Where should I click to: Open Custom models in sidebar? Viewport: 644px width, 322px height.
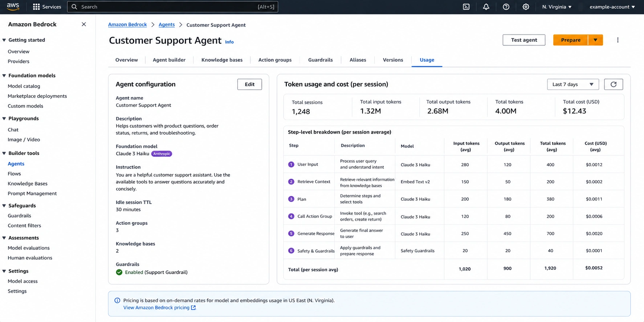pos(25,106)
